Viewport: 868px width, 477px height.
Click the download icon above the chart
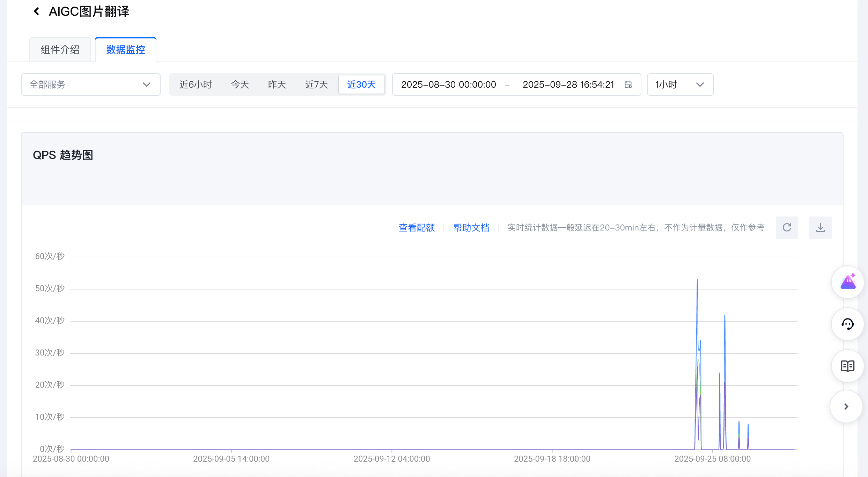(820, 228)
